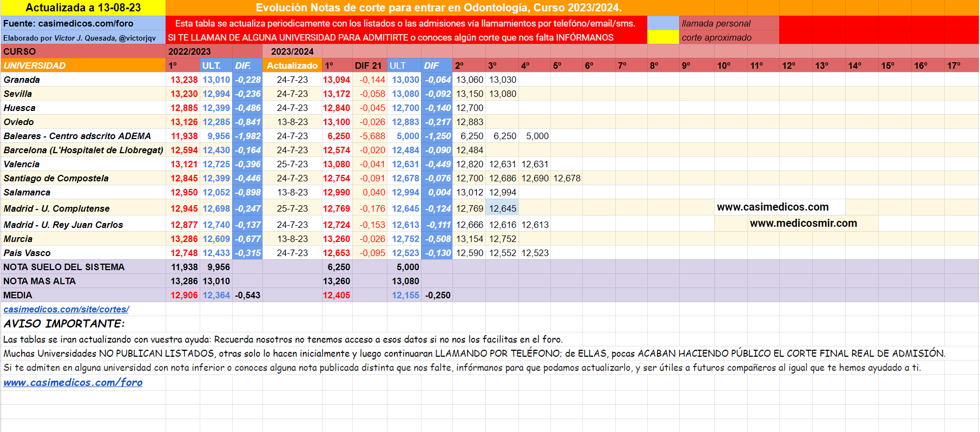Click the Oviedo row label
980x432 pixels.
[83, 122]
